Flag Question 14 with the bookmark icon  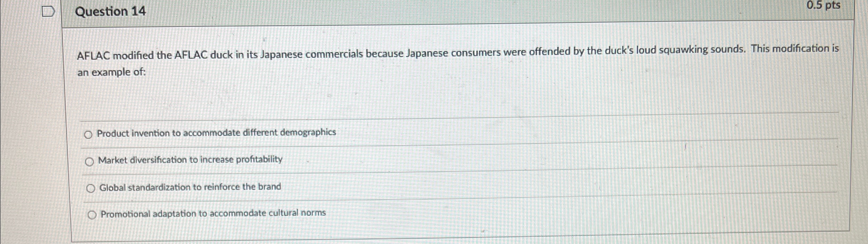coord(48,12)
